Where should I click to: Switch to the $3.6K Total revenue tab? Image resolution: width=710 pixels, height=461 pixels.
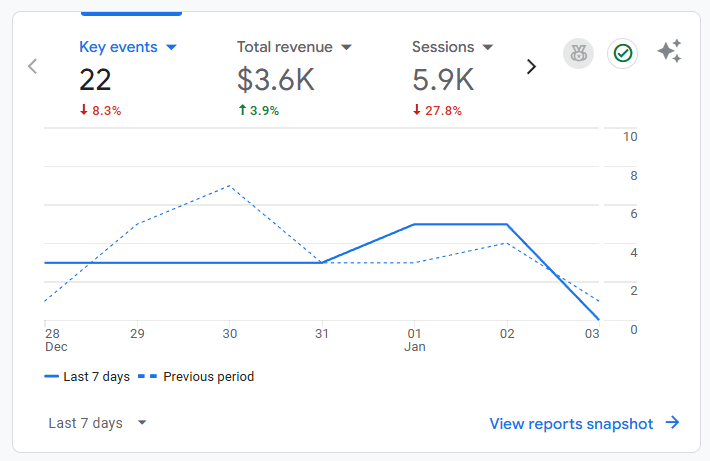tap(276, 80)
